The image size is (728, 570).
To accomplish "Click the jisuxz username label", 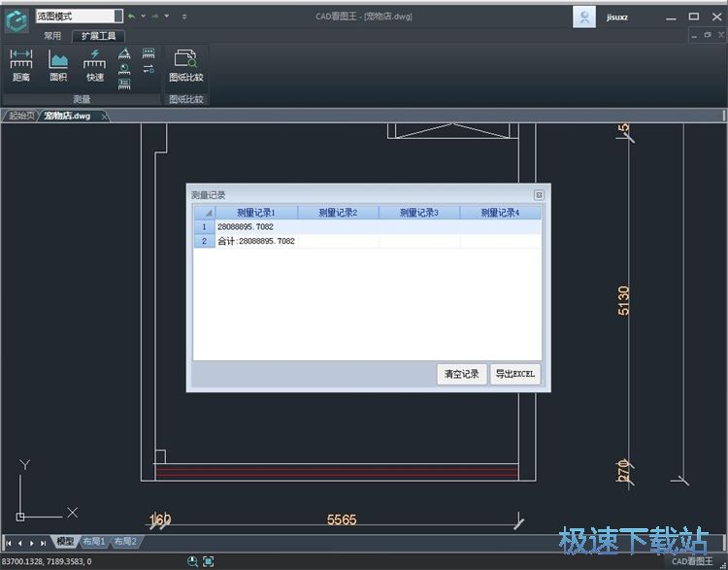I will click(x=617, y=17).
